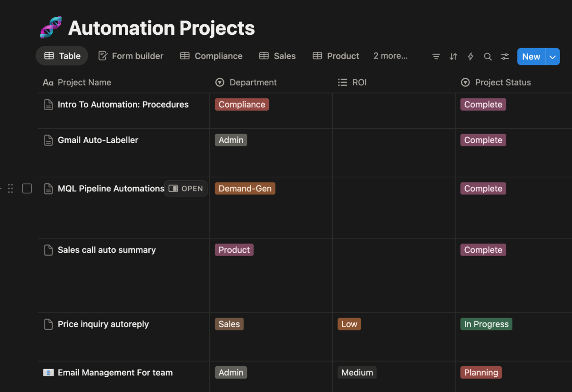The height and width of the screenshot is (392, 572).
Task: Click OPEN button on MQL Pipeline row
Action: [186, 188]
